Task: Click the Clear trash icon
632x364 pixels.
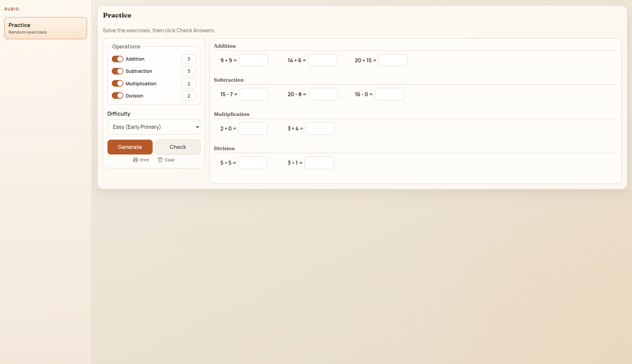Action: pos(160,160)
